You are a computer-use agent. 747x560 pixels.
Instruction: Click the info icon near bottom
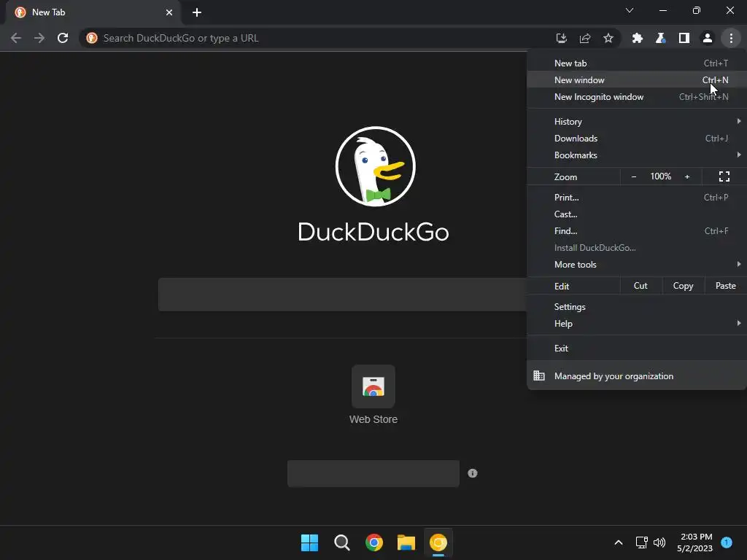[472, 472]
